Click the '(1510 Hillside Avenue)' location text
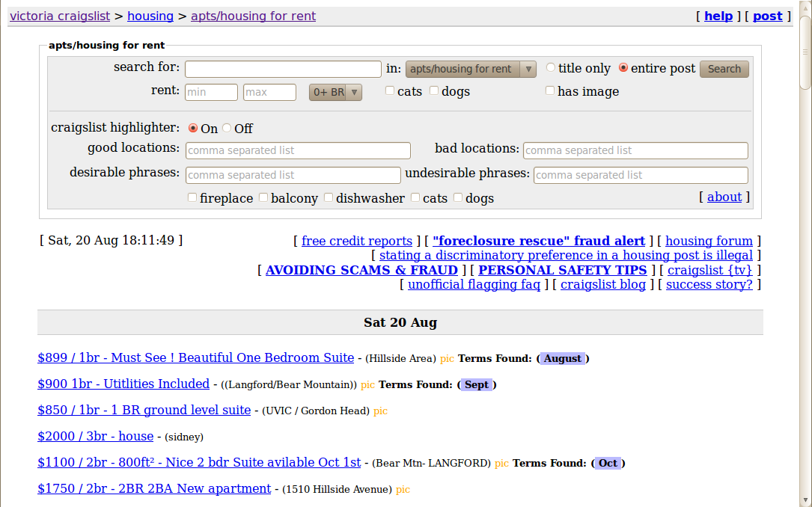The width and height of the screenshot is (812, 507). 337,489
